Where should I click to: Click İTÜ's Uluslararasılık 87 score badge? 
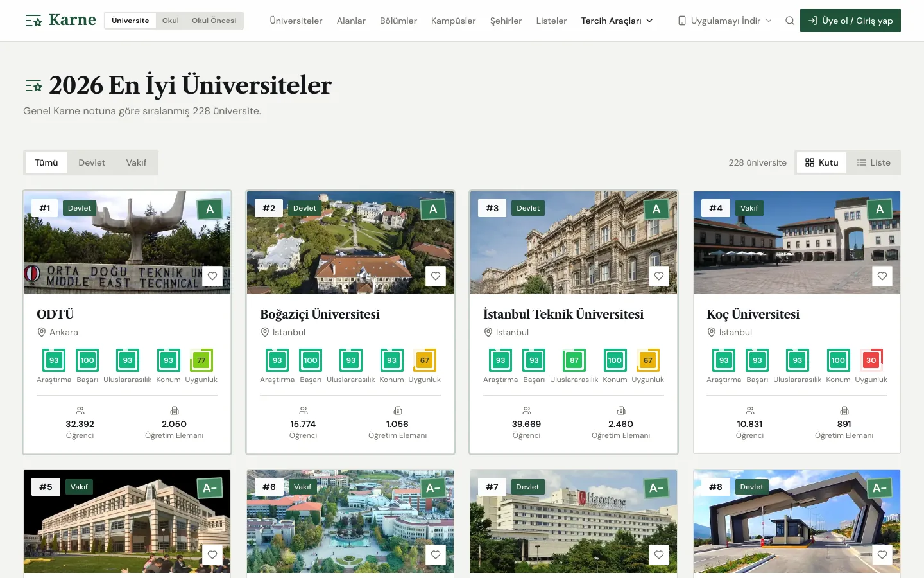574,360
